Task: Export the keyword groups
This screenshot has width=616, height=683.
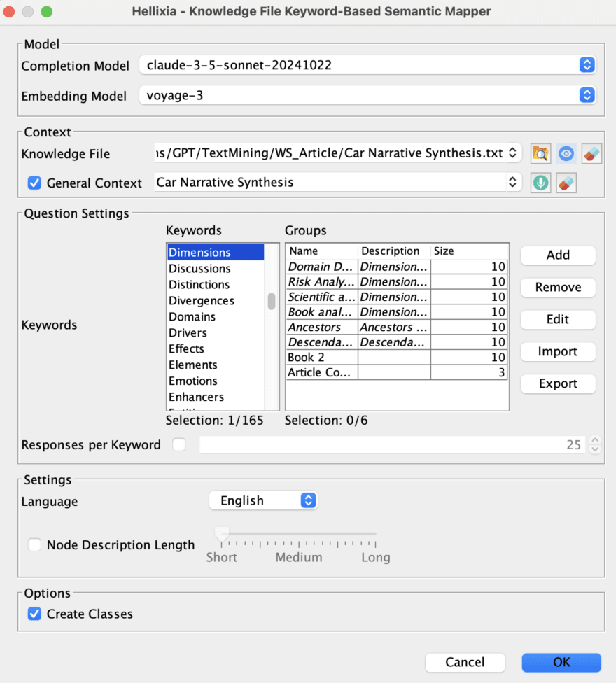Action: coord(558,383)
